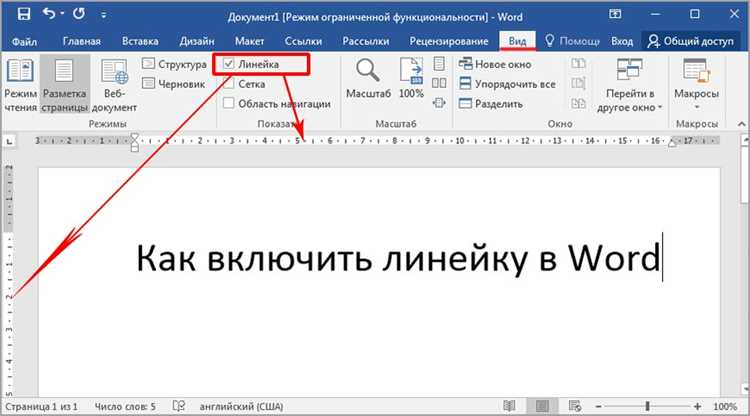The image size is (750, 416).
Task: Click the proofing spellcheck icon in status bar
Action: (x=178, y=406)
